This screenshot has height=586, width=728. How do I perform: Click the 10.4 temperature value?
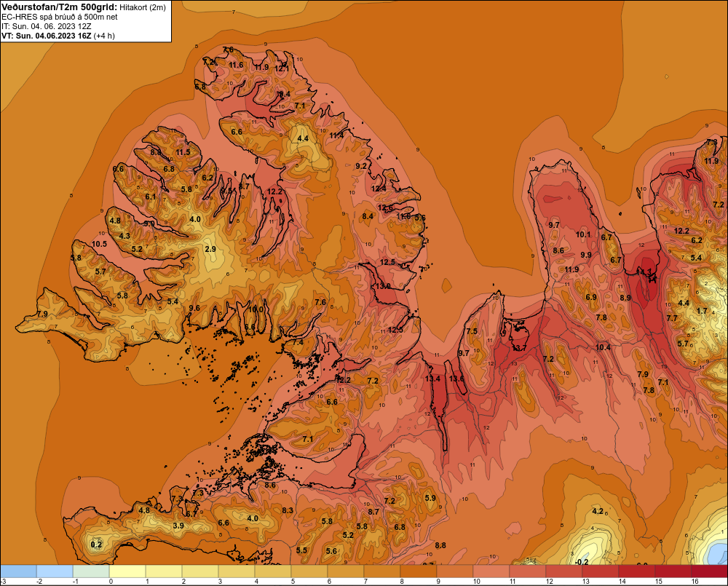(x=603, y=347)
